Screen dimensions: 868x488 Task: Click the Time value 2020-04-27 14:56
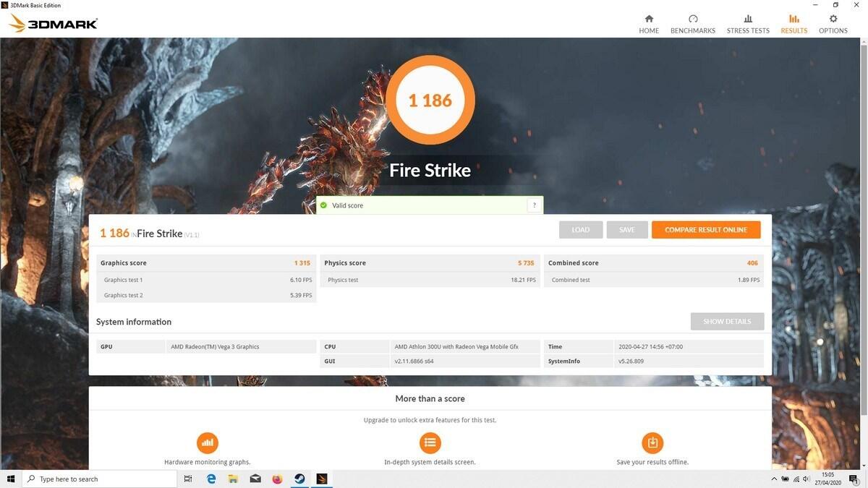pyautogui.click(x=650, y=347)
